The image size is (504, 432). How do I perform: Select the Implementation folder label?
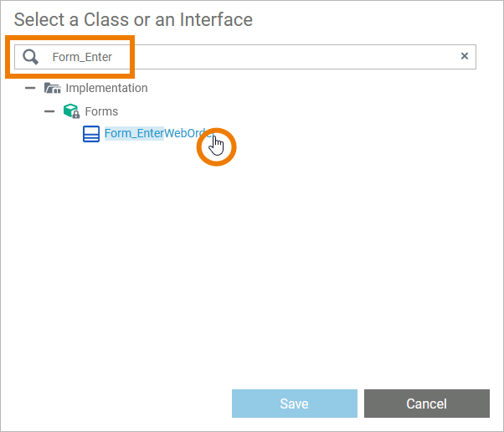(106, 88)
